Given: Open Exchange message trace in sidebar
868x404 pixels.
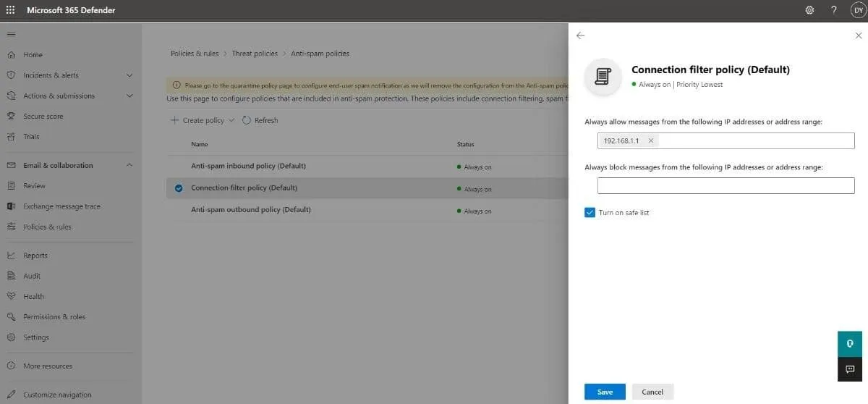Looking at the screenshot, I should click(61, 206).
